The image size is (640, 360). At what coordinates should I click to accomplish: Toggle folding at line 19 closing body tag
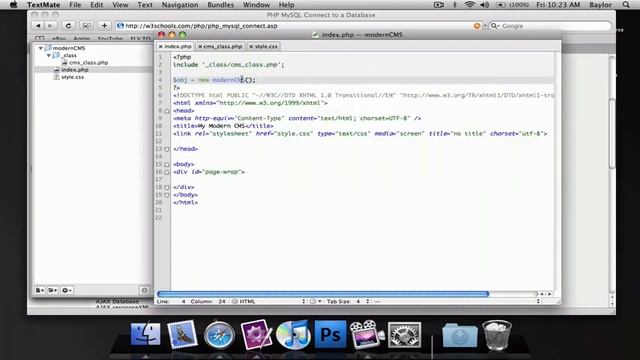[167, 195]
